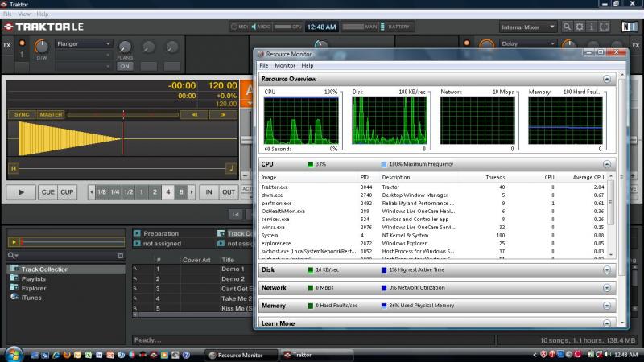Viewport: 644px width, 362px height.
Task: Open Traktor Help menu
Action: [43, 14]
